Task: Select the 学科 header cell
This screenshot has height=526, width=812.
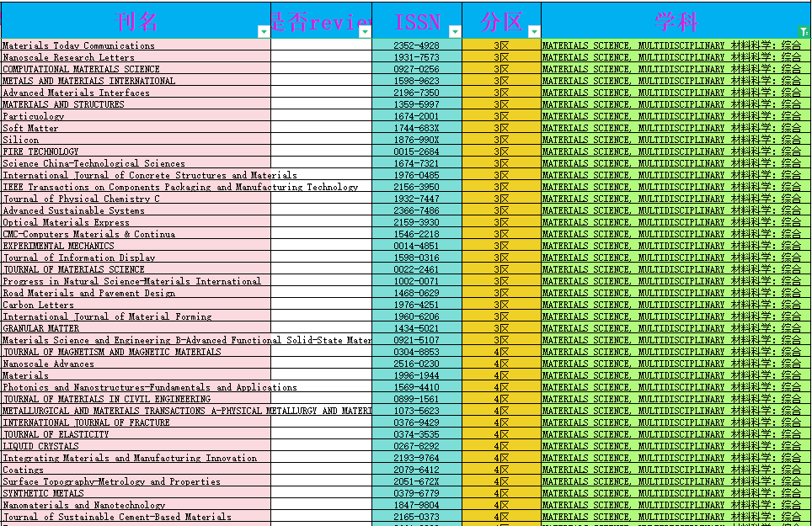Action: click(x=676, y=21)
